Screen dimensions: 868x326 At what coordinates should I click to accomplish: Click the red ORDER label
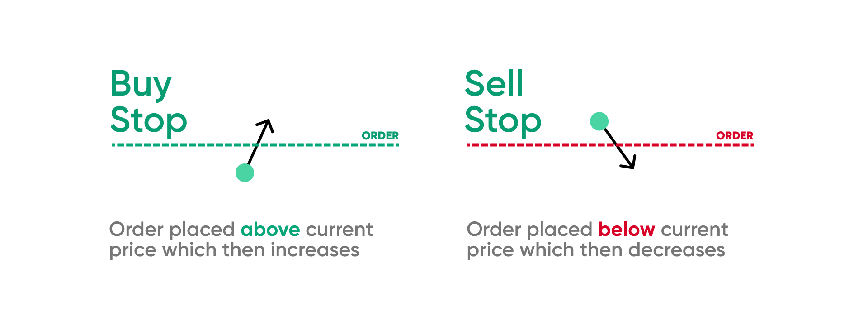point(735,136)
